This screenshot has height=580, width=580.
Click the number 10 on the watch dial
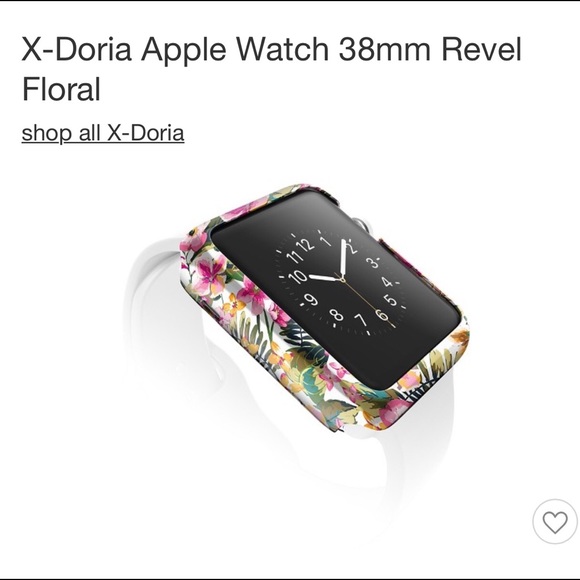(x=298, y=276)
